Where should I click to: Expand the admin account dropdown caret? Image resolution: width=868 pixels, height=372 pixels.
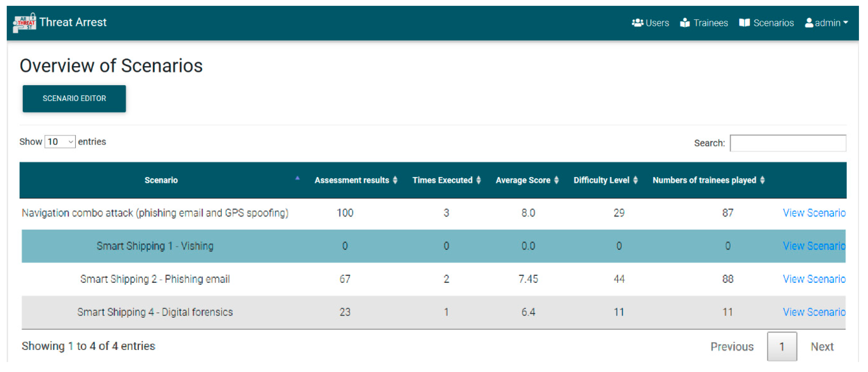coord(845,23)
